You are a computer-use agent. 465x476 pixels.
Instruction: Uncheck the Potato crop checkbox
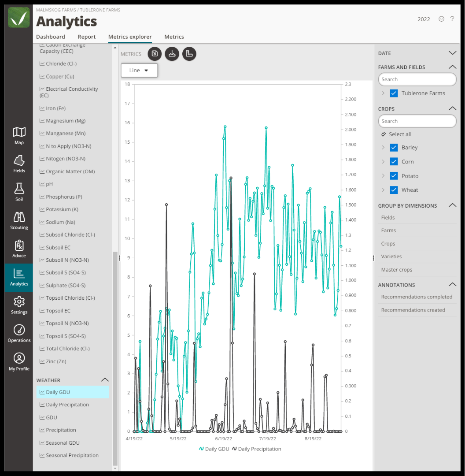coord(394,176)
